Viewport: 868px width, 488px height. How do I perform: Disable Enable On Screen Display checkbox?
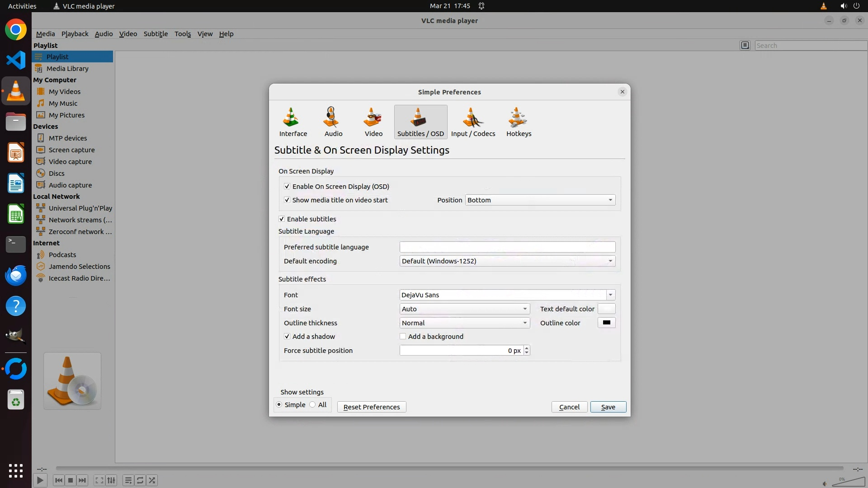tap(287, 186)
